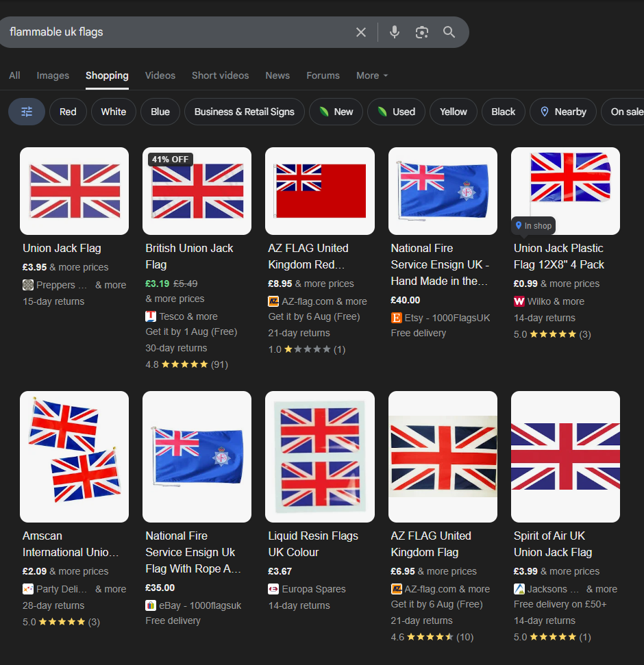Click the eBay store logo icon
Viewport: 644px width, 665px height.
[x=151, y=605]
